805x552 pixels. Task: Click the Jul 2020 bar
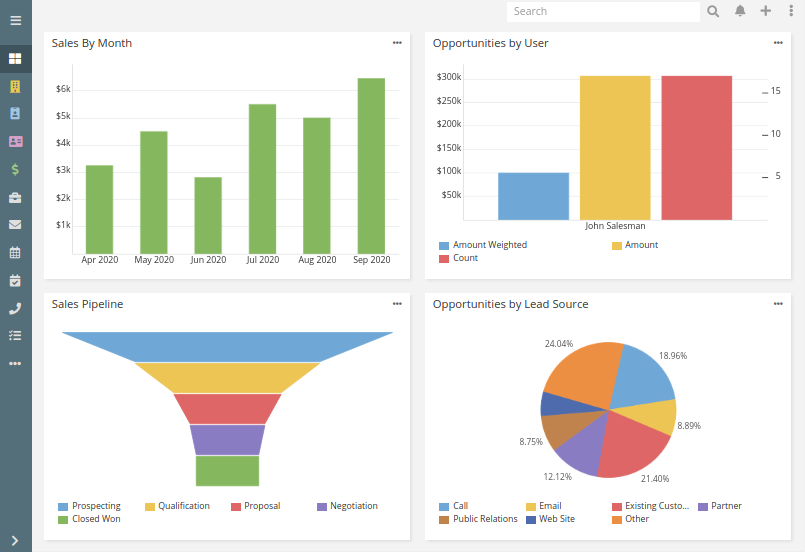click(x=262, y=179)
